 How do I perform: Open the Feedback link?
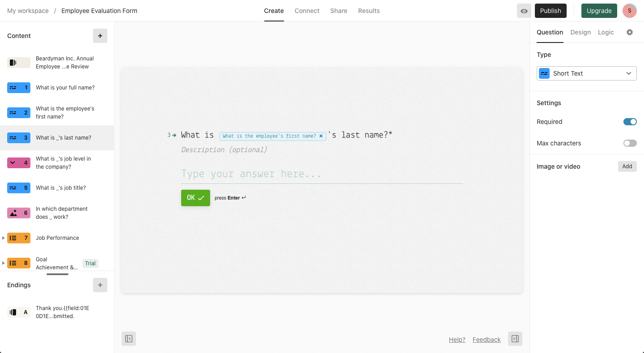(487, 340)
